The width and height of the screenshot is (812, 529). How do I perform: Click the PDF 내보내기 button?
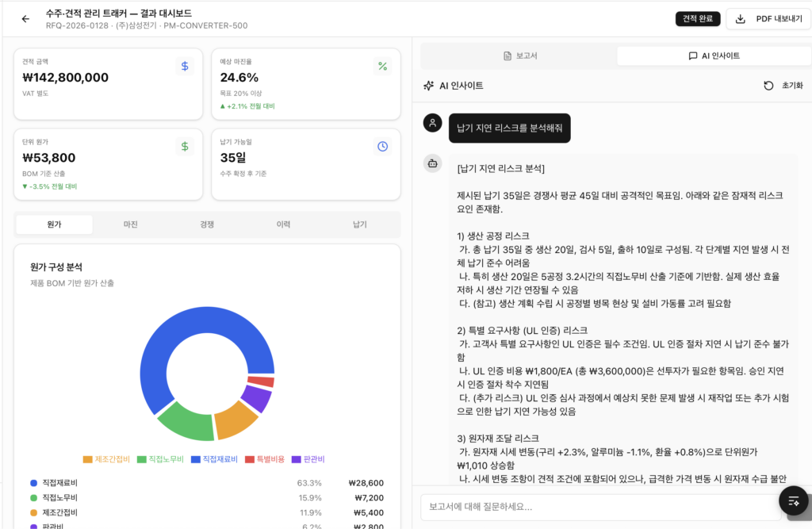pyautogui.click(x=767, y=19)
